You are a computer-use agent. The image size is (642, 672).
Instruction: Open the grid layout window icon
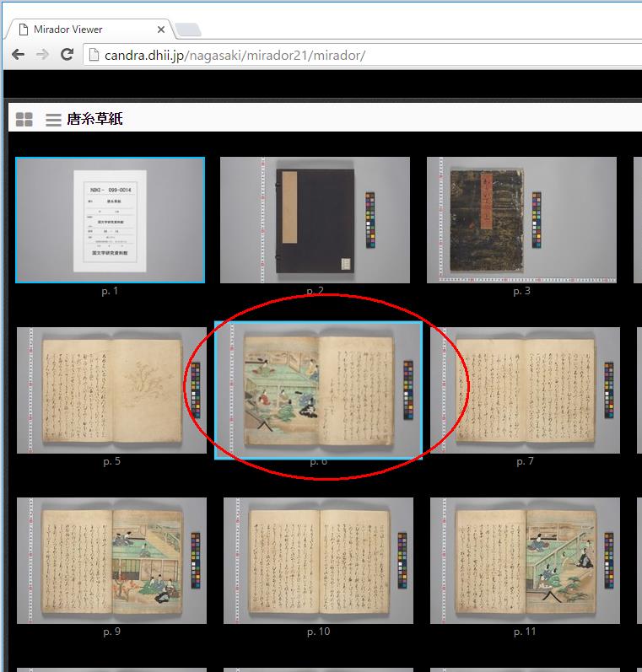[x=24, y=119]
